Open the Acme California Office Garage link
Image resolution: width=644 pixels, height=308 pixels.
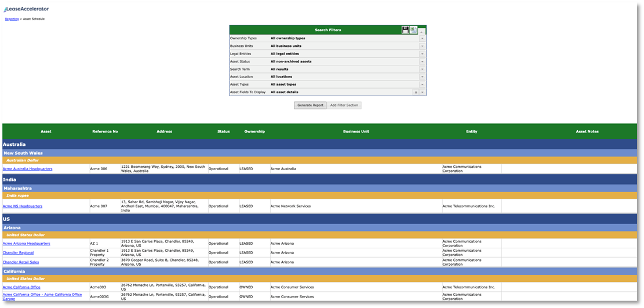pos(42,296)
